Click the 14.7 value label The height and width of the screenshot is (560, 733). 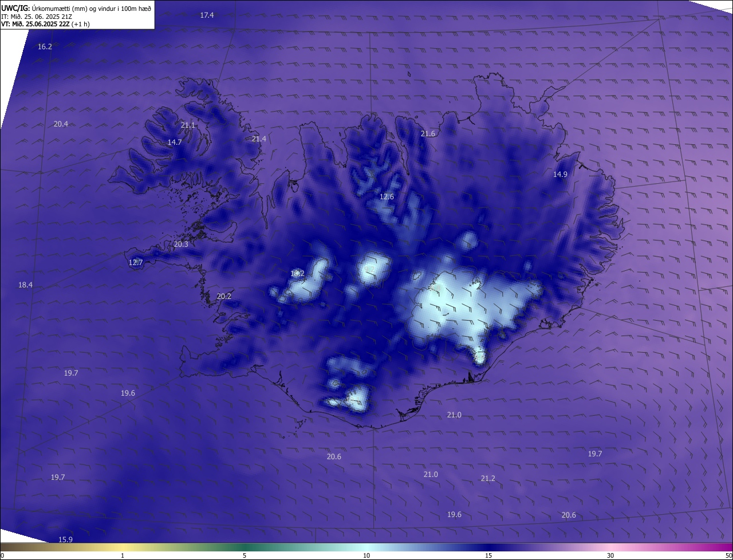click(x=175, y=142)
